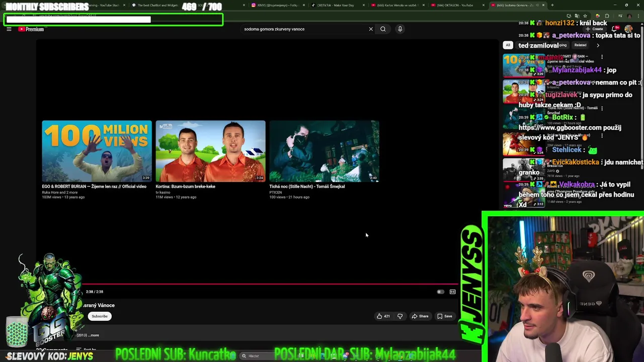This screenshot has height=362, width=644.
Task: Start voice search with the microphone
Action: click(400, 29)
